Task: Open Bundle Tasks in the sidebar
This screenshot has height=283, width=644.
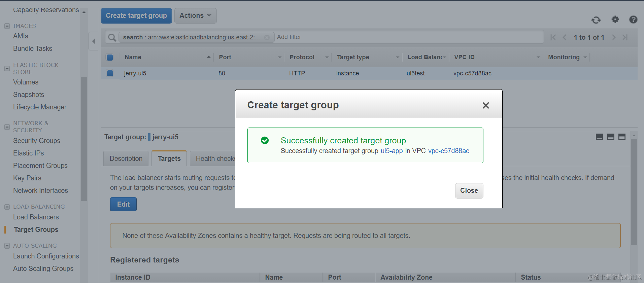Action: pyautogui.click(x=33, y=48)
